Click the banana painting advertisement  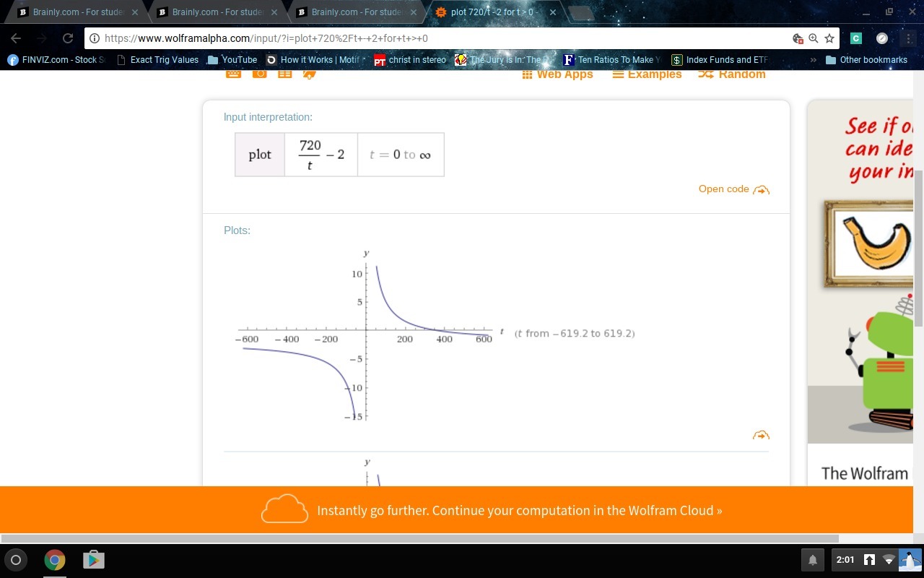click(x=868, y=243)
